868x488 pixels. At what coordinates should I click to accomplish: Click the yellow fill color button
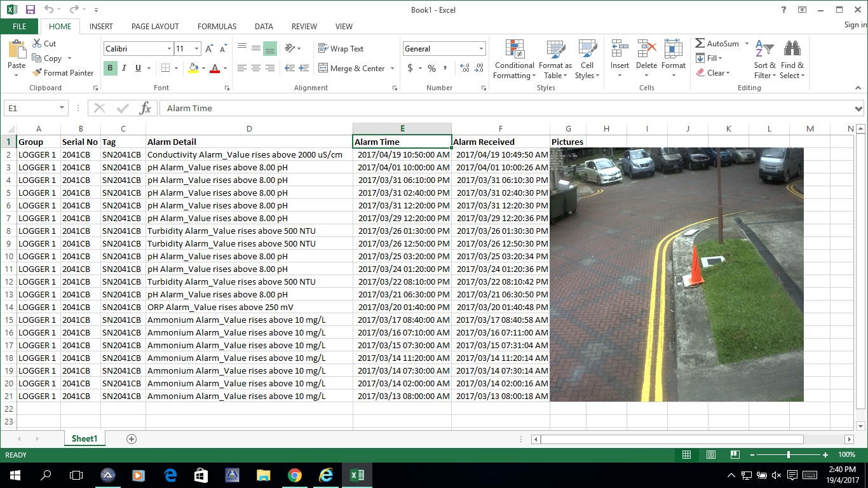pyautogui.click(x=193, y=68)
